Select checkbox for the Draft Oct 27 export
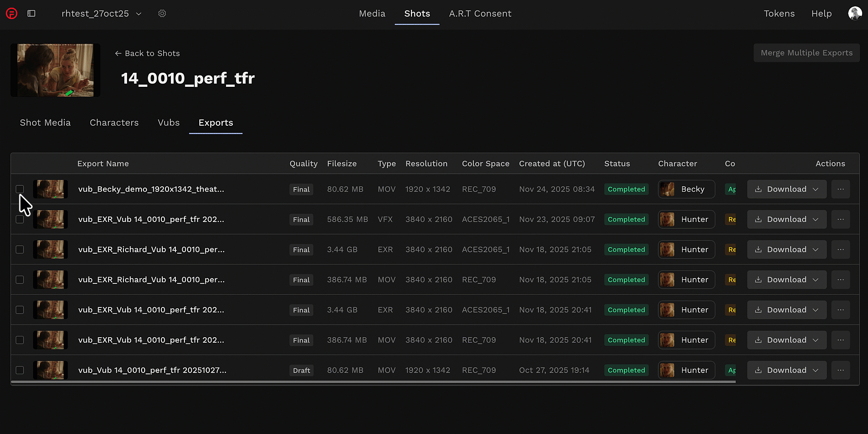868x434 pixels. pos(20,370)
